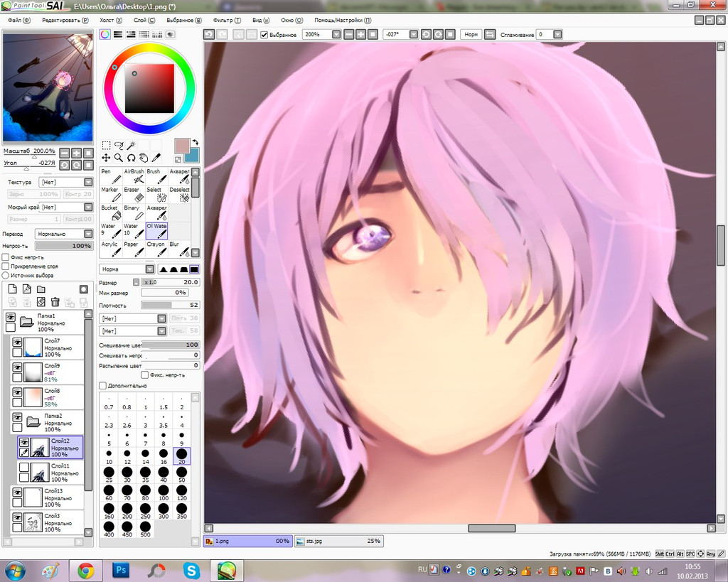
Task: Open the Сглаживание stabilizer dropdown
Action: [557, 34]
